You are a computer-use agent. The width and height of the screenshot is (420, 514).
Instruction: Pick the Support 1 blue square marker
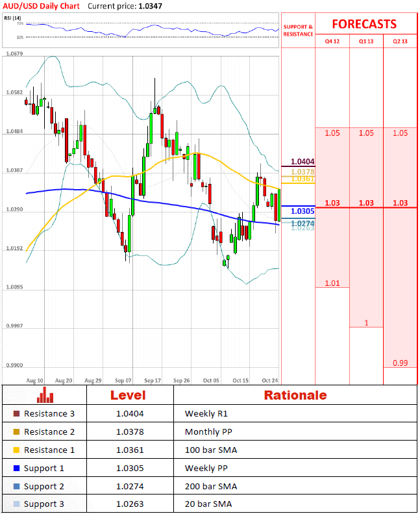tap(16, 468)
